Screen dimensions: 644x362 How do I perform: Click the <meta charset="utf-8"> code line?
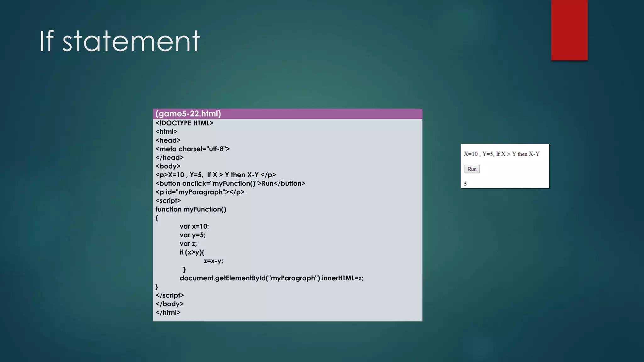pyautogui.click(x=192, y=149)
